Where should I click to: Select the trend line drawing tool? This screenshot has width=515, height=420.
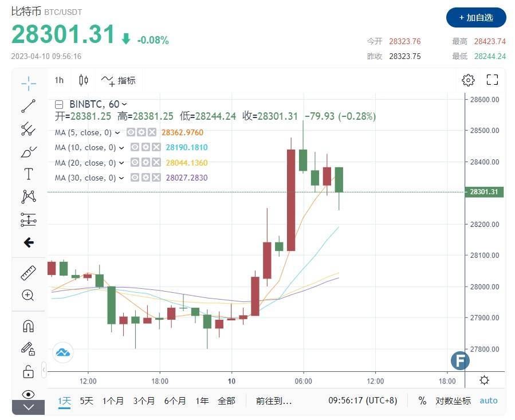pos(28,107)
